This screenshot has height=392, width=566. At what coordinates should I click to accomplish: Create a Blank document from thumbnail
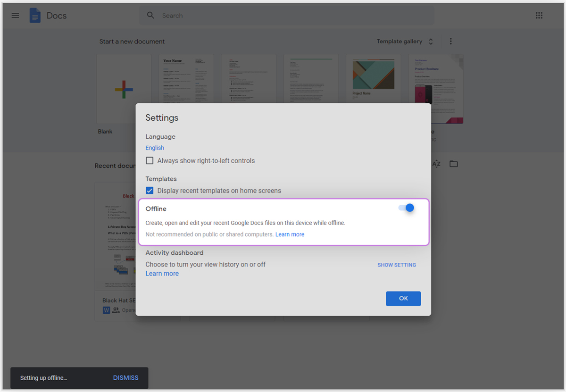[124, 89]
